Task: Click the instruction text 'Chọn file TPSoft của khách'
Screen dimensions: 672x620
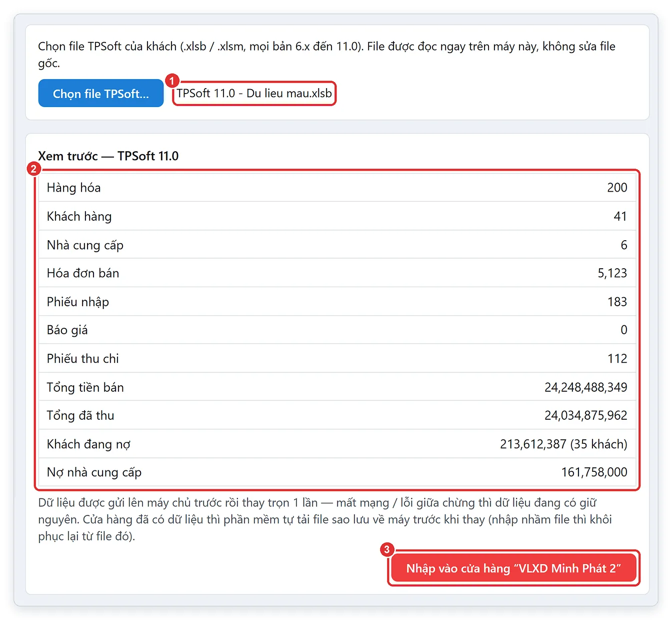Action: click(107, 47)
